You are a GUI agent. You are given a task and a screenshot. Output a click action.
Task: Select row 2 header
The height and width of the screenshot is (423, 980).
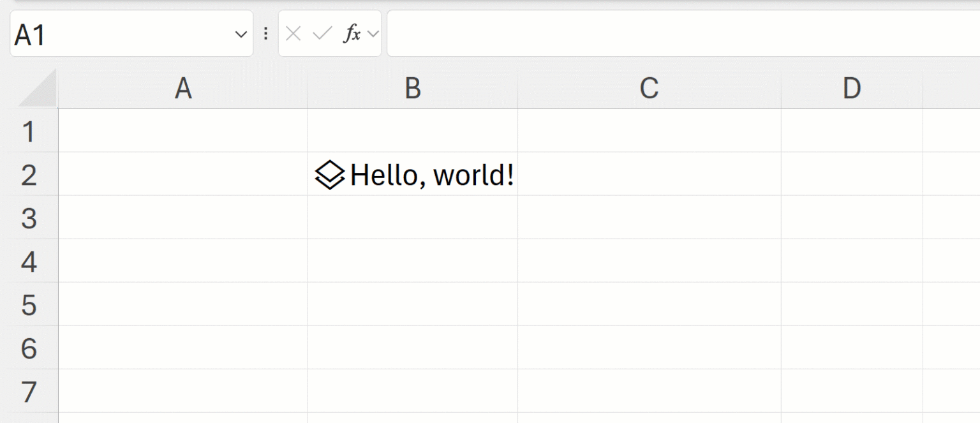pos(29,175)
